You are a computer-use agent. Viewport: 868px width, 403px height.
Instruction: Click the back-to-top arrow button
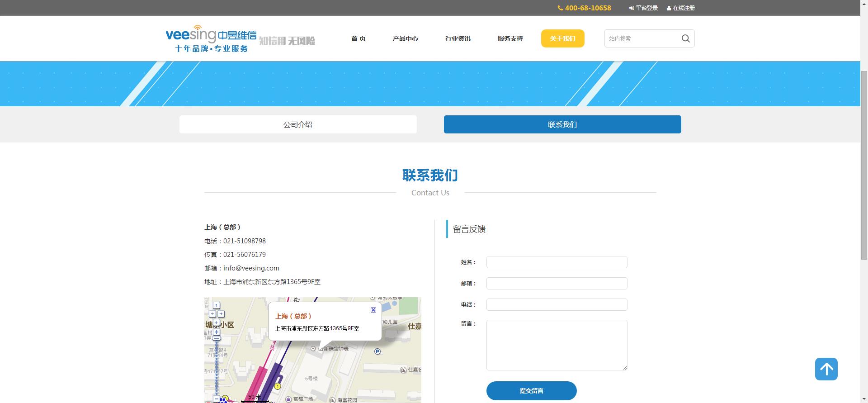pos(826,369)
